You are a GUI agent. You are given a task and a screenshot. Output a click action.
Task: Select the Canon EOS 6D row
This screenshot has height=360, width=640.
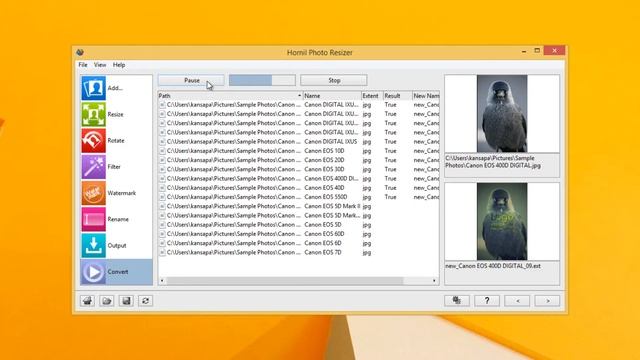pos(299,243)
